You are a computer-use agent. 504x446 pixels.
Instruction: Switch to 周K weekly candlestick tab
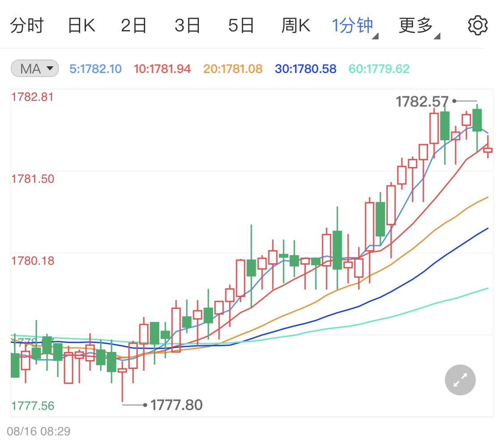pos(296,26)
